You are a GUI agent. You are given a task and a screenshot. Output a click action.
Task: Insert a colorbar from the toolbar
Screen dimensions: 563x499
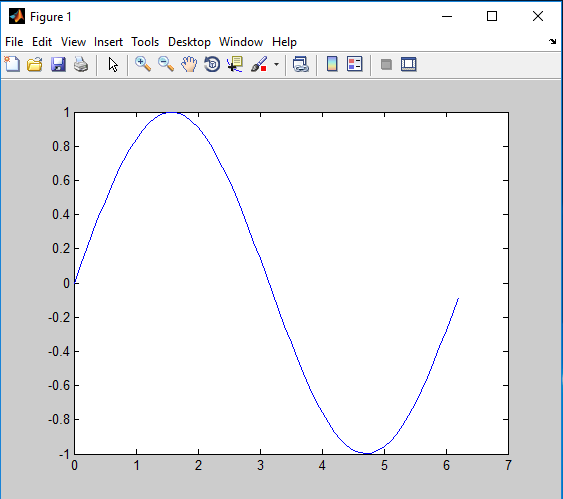pos(332,65)
